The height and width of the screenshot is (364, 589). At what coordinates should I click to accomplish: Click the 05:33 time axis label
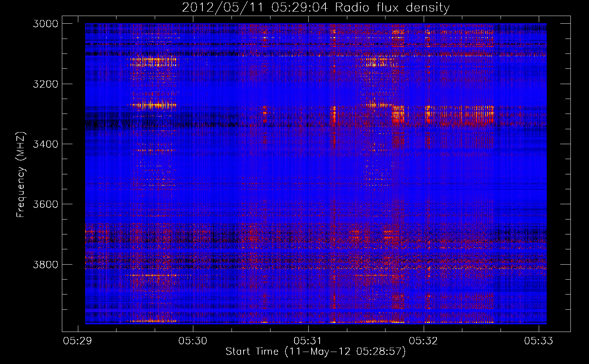tap(538, 341)
